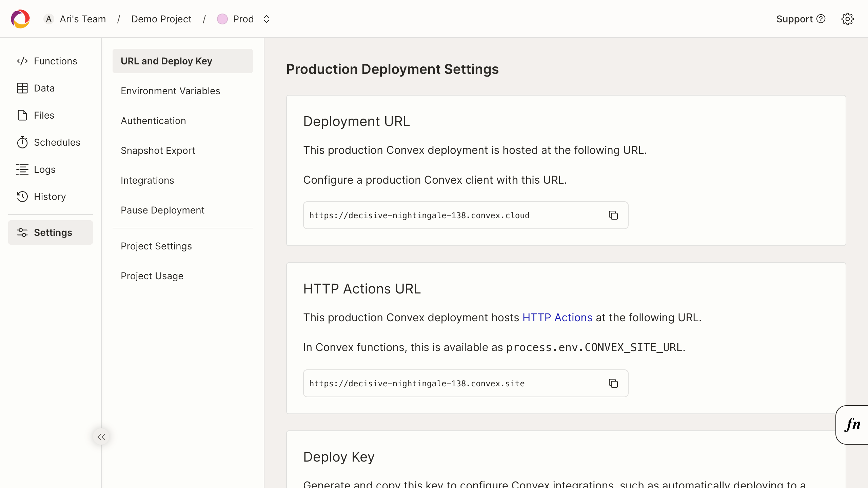The width and height of the screenshot is (868, 488).
Task: Click the convex.cloud URL field
Action: [466, 215]
